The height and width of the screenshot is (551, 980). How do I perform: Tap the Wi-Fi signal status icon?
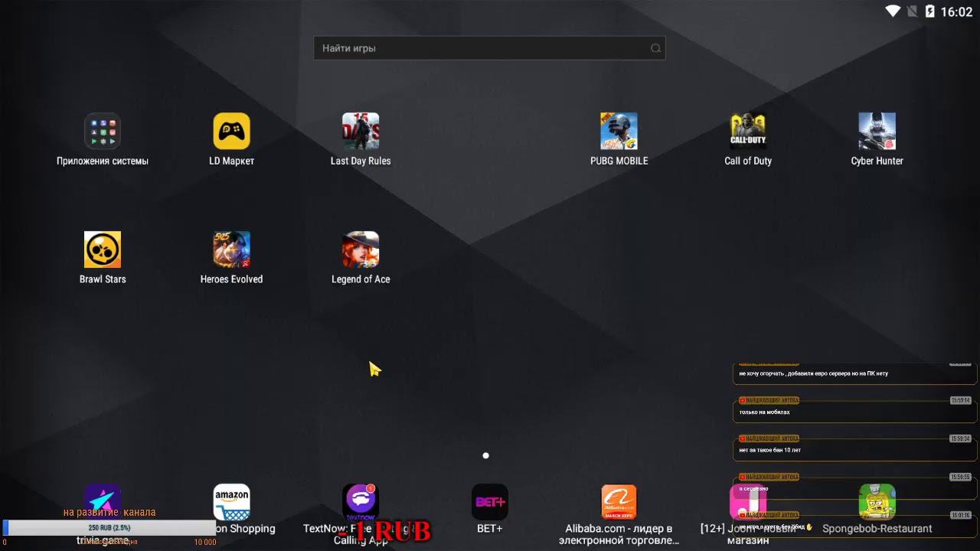[x=893, y=11]
